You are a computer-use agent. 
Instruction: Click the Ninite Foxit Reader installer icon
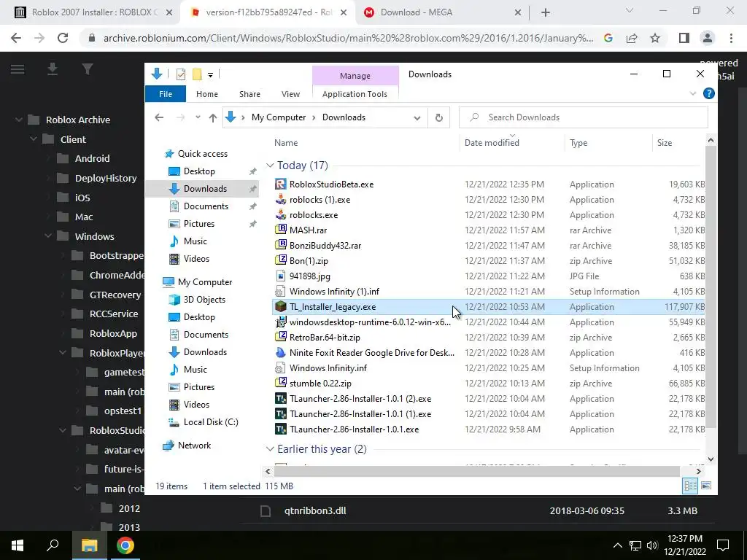281,353
